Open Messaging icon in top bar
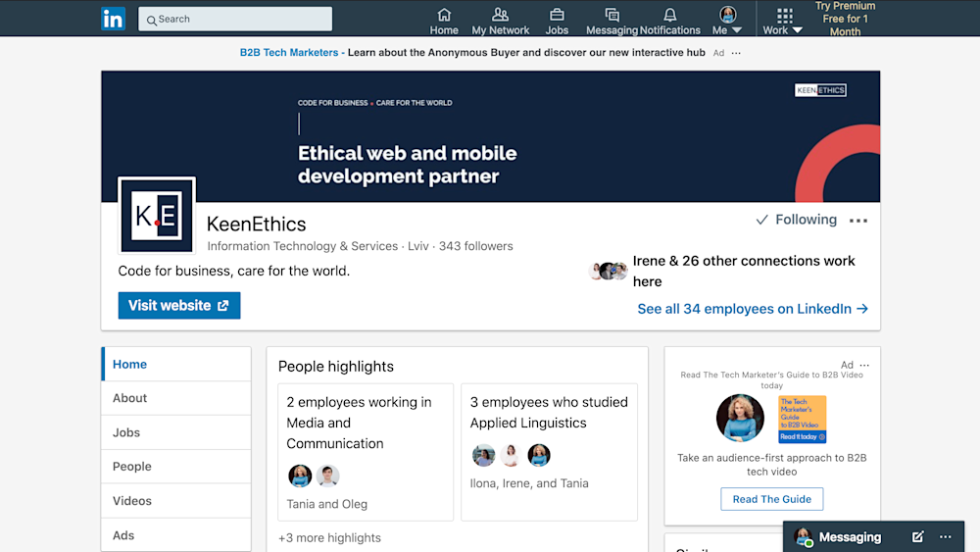The width and height of the screenshot is (980, 552). pyautogui.click(x=612, y=22)
